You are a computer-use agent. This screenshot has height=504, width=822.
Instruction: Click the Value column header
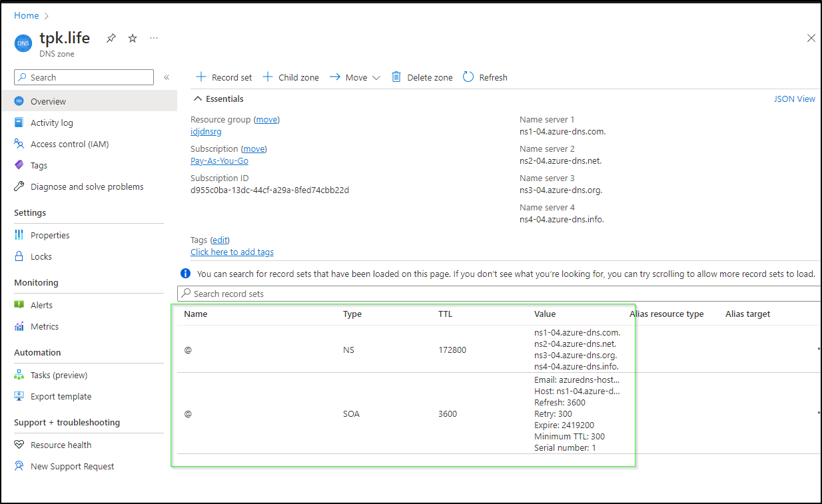tap(545, 314)
